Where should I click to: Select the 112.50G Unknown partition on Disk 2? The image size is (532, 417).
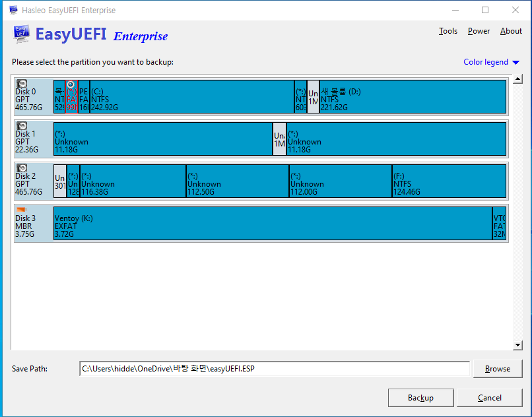click(238, 181)
